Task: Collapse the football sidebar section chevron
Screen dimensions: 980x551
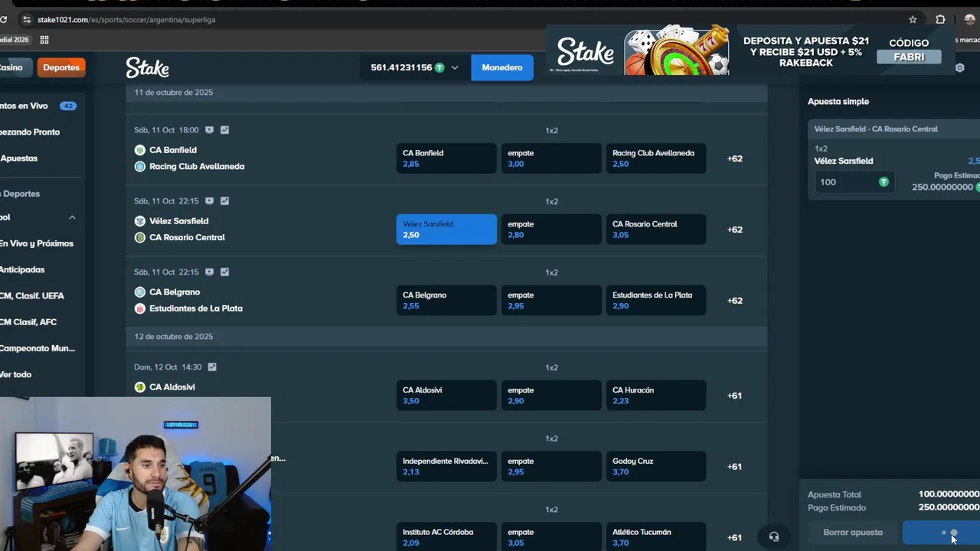Action: tap(72, 217)
